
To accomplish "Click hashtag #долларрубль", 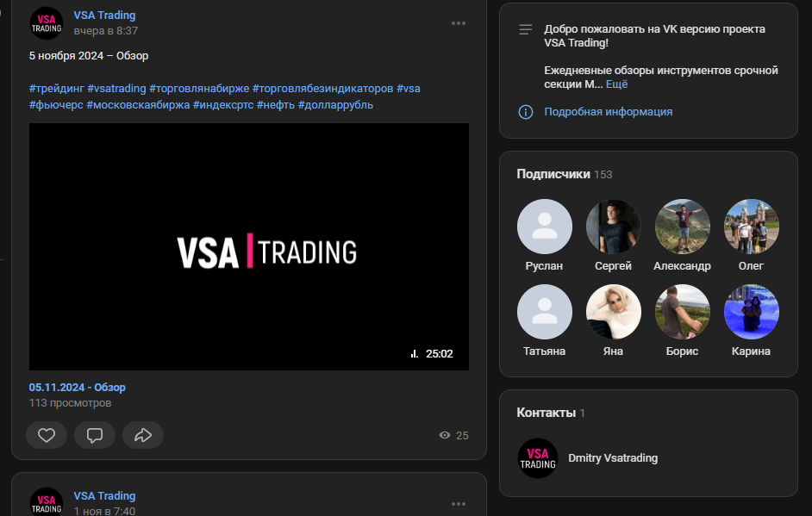I will (335, 104).
